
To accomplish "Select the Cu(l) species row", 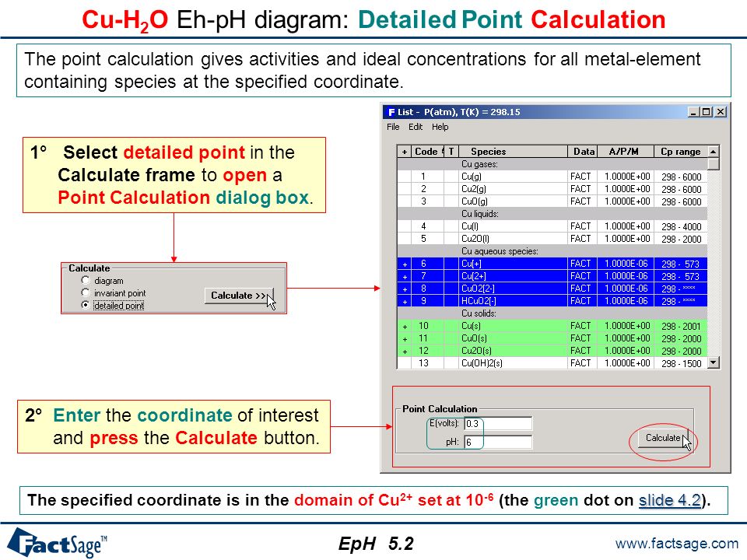I will pos(552,226).
